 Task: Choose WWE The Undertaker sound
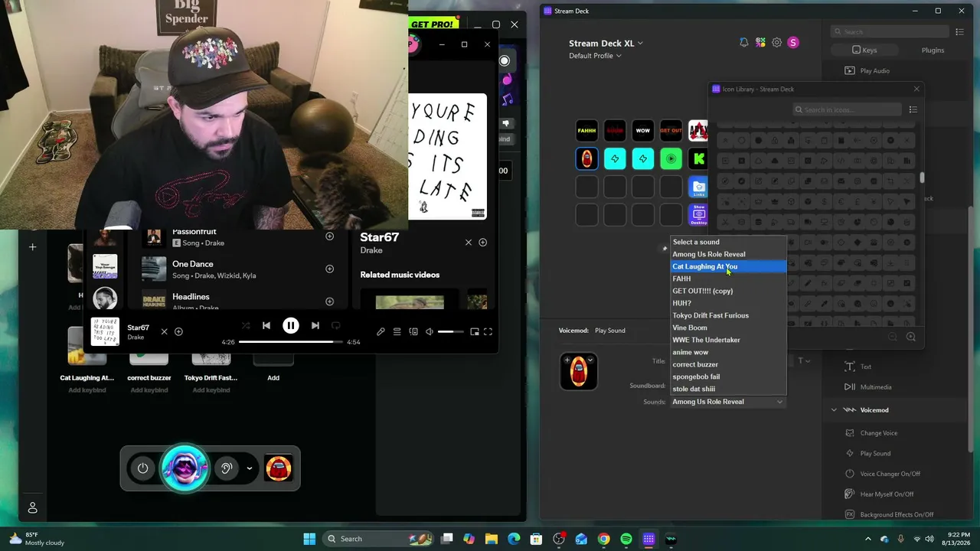click(728, 340)
